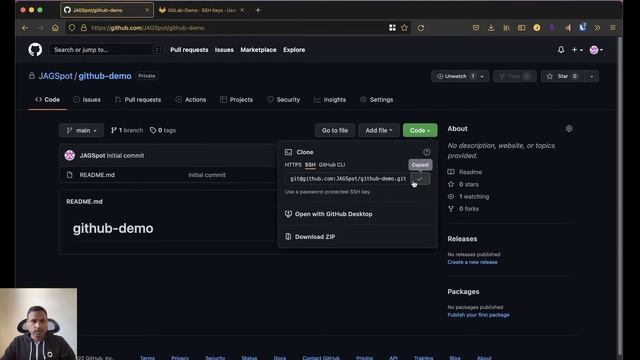640x360 pixels.
Task: Open the repository Pull requests tab
Action: coord(138,100)
